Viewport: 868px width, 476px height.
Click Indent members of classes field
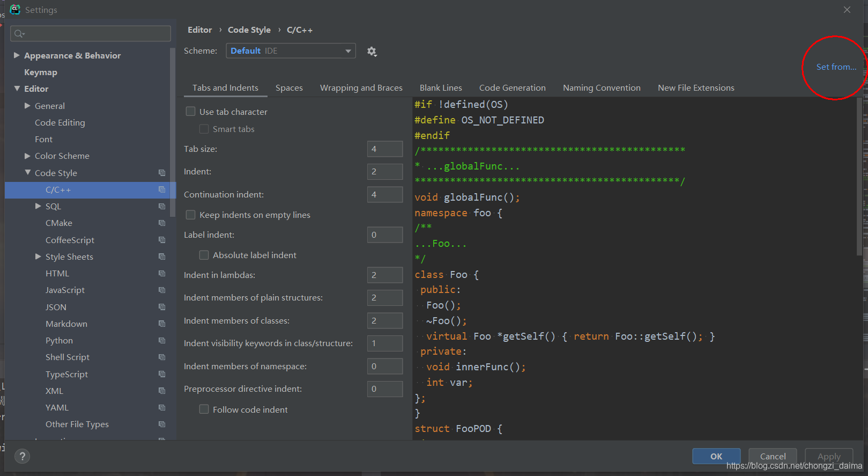(385, 320)
